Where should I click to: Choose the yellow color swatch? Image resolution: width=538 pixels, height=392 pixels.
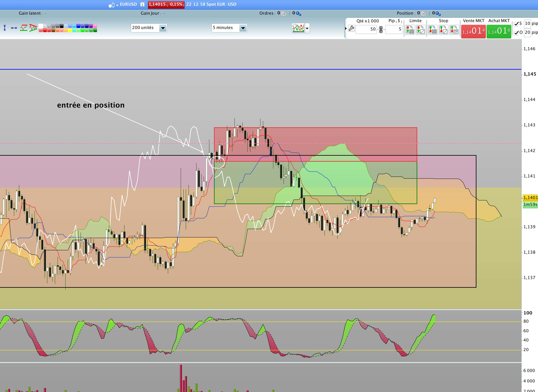tap(70, 30)
